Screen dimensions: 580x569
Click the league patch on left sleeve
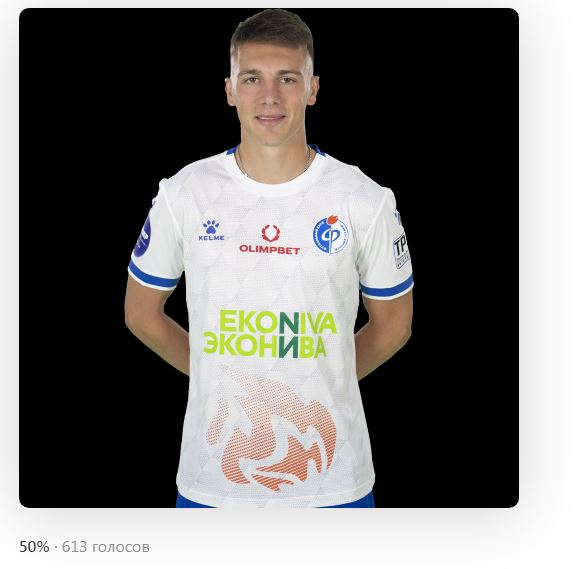click(x=142, y=238)
